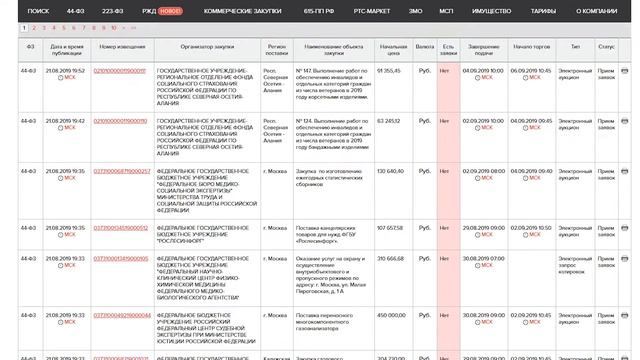The image size is (640, 360).
Task: Open the 223-ФЗ section
Action: tap(113, 11)
